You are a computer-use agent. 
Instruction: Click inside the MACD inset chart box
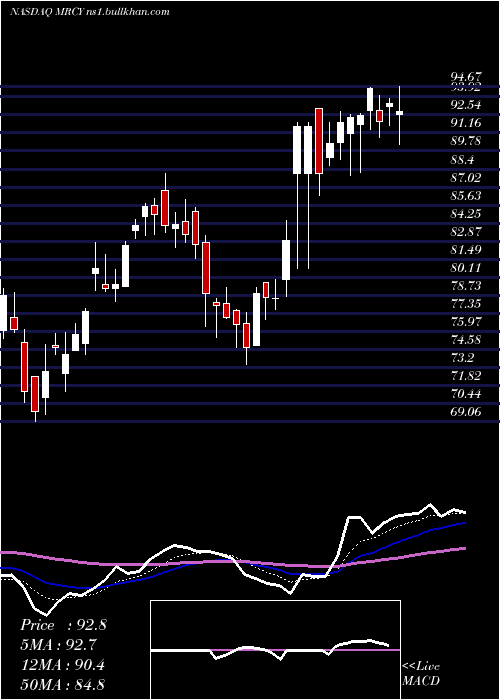click(275, 650)
